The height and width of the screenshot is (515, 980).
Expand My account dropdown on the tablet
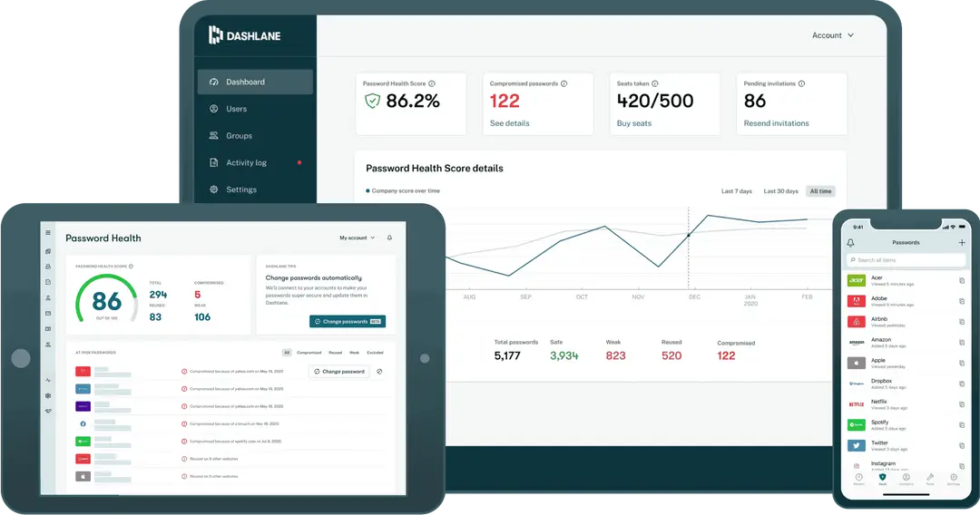tap(357, 238)
